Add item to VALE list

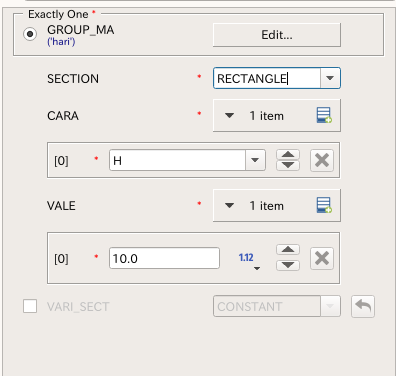click(324, 205)
